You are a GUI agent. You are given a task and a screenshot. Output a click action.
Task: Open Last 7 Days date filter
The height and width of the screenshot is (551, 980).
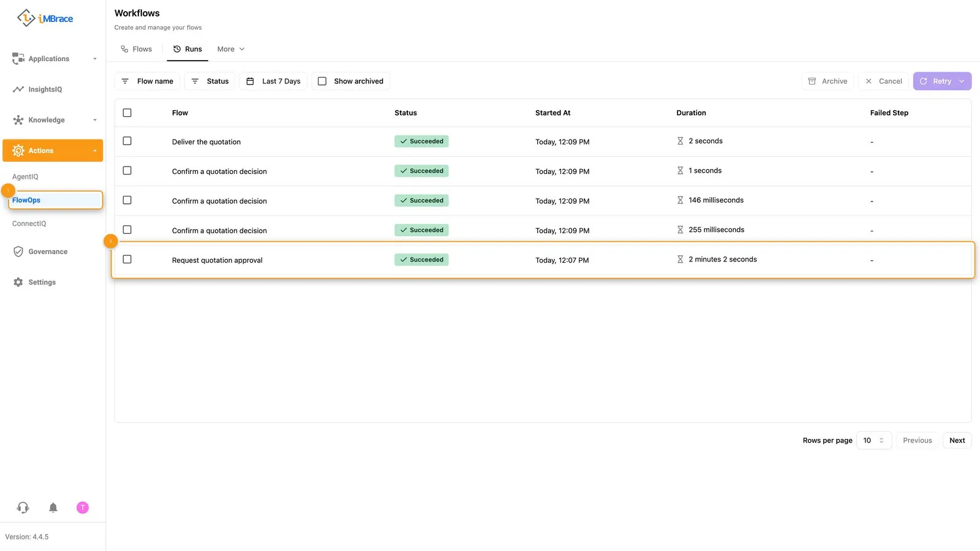tap(273, 81)
